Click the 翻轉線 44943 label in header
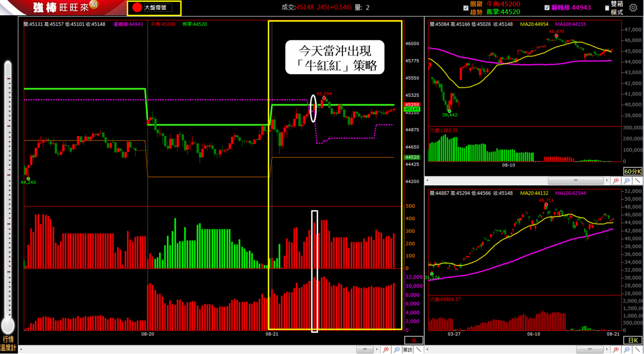The width and height of the screenshot is (644, 354). (x=572, y=7)
